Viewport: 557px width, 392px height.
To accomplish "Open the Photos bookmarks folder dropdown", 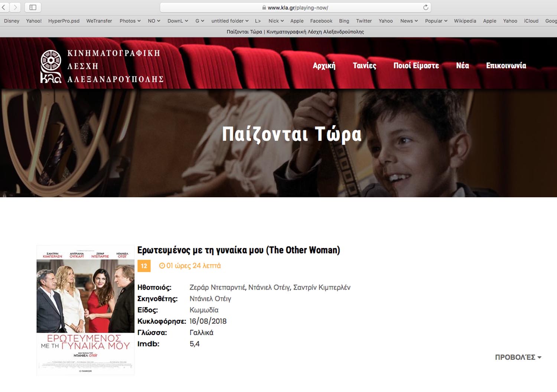I will [130, 21].
